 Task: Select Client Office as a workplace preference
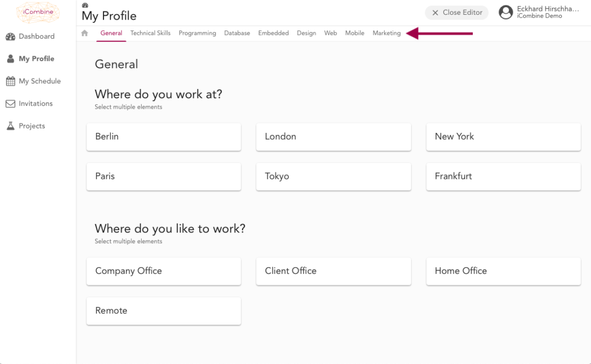[333, 271]
